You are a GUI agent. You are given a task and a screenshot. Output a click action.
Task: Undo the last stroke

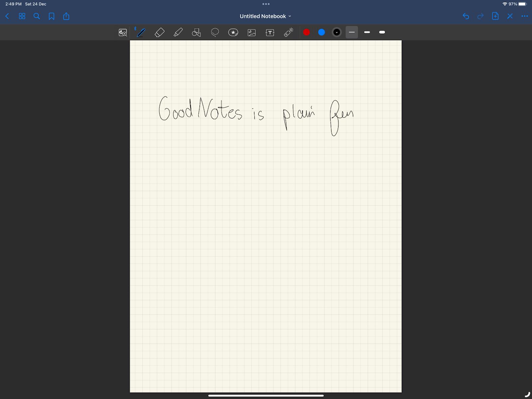coord(466,16)
